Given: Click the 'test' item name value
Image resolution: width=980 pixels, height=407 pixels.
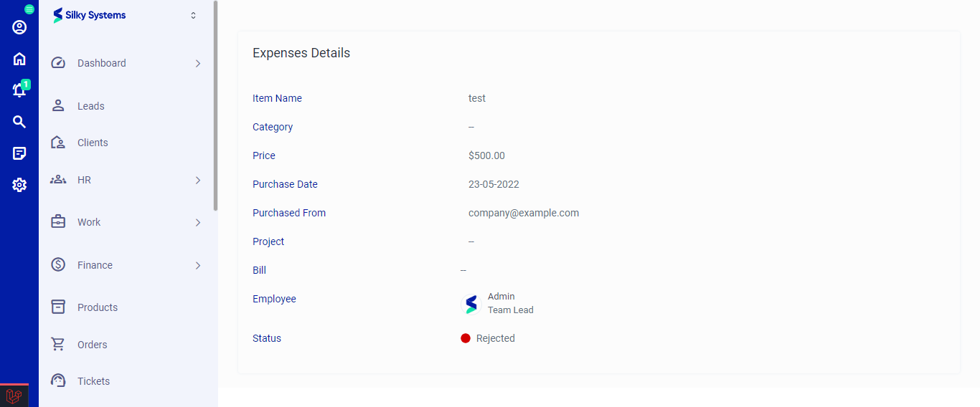Looking at the screenshot, I should coord(477,98).
